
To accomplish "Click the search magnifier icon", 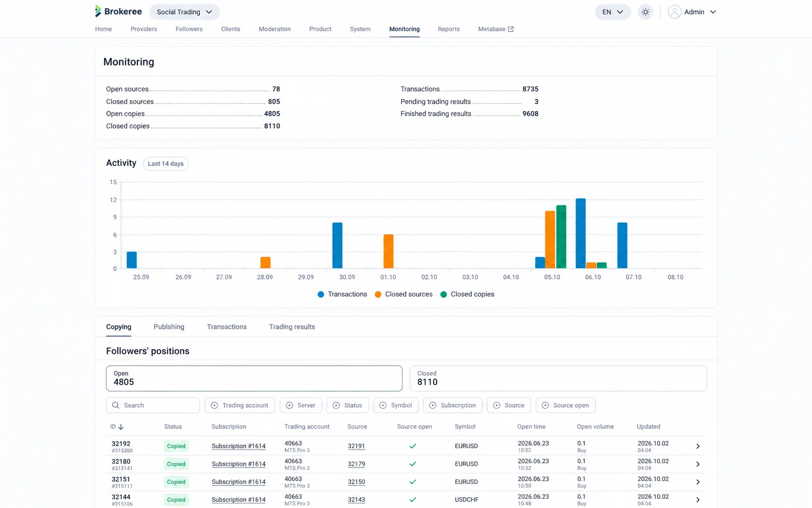I will tap(116, 405).
